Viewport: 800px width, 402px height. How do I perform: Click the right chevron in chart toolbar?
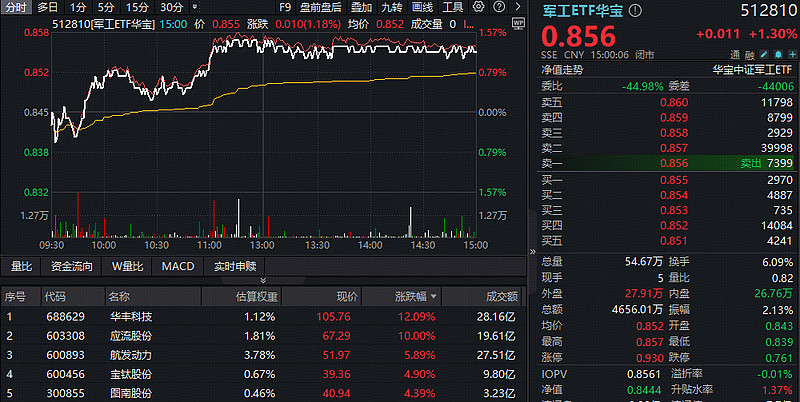(518, 7)
